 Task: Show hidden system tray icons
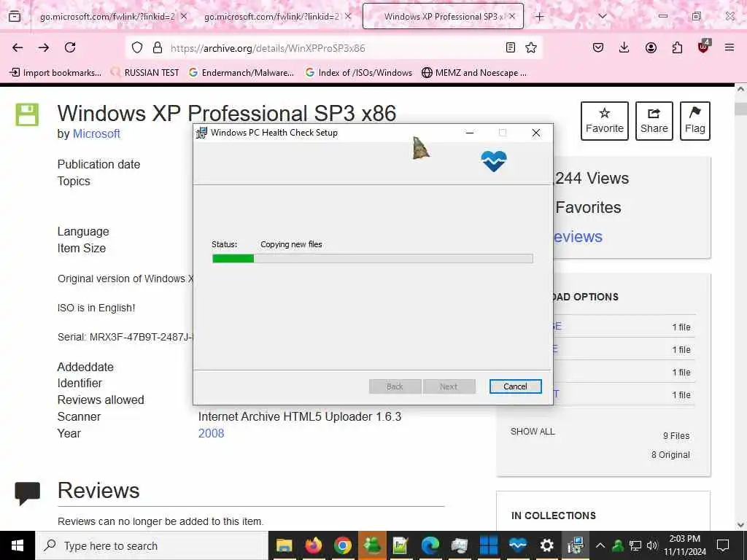click(600, 545)
